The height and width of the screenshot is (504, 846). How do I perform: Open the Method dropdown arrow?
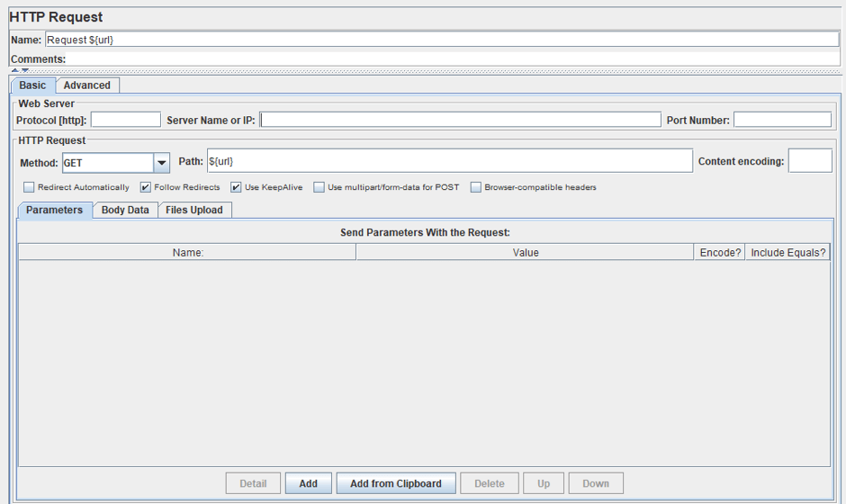[161, 163]
